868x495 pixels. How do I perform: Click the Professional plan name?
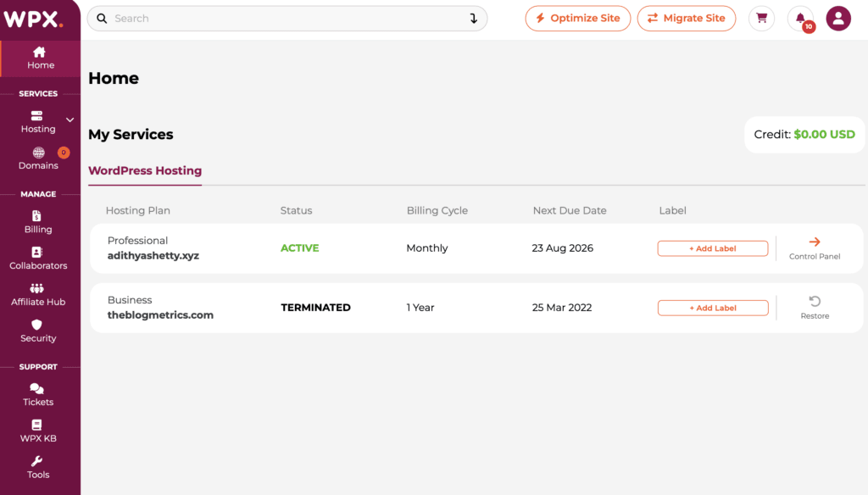click(137, 241)
